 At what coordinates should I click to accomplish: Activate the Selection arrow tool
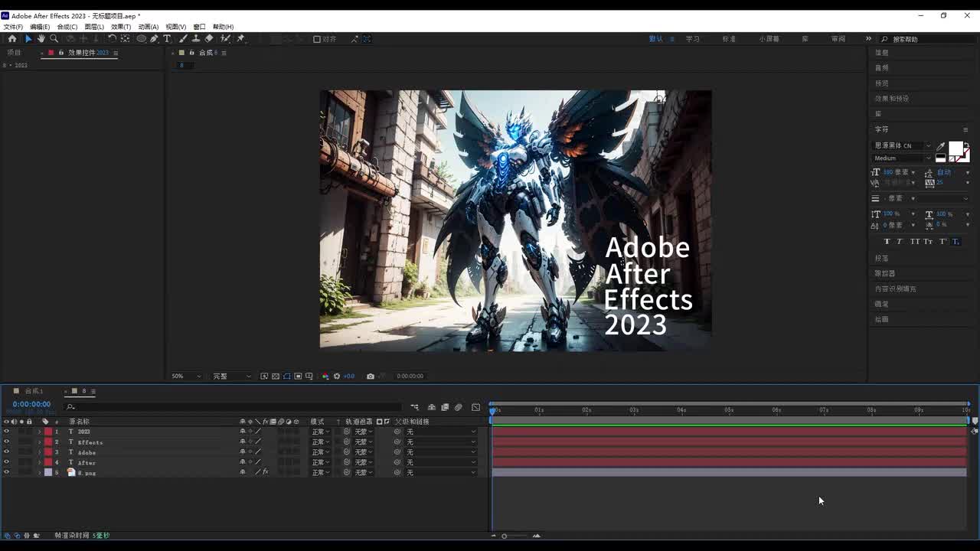click(28, 38)
